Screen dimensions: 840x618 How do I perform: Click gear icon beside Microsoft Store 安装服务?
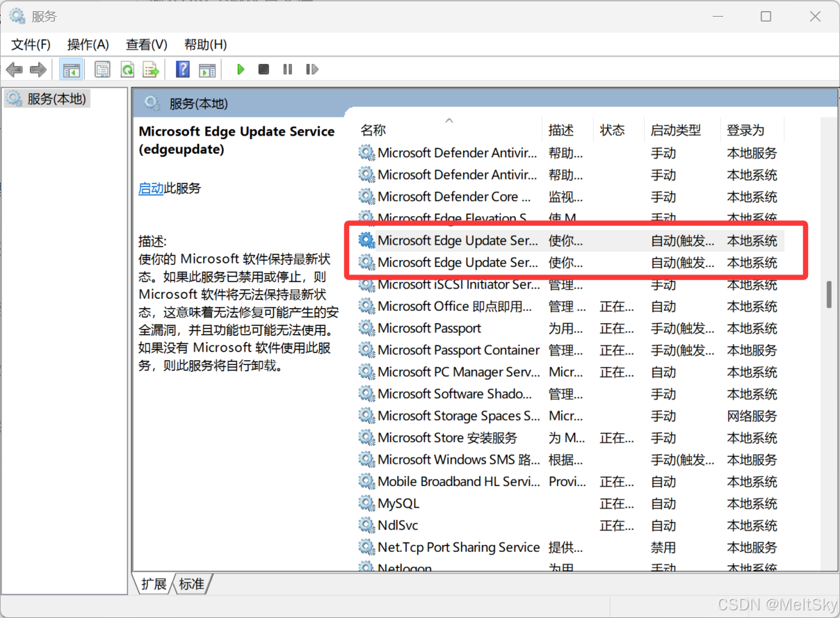366,438
